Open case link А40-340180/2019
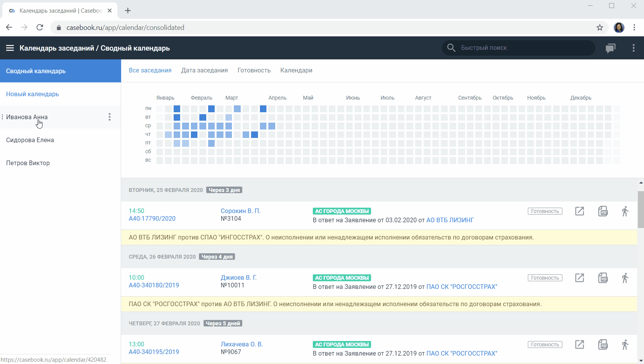Image resolution: width=644 pixels, height=364 pixels. click(x=154, y=285)
